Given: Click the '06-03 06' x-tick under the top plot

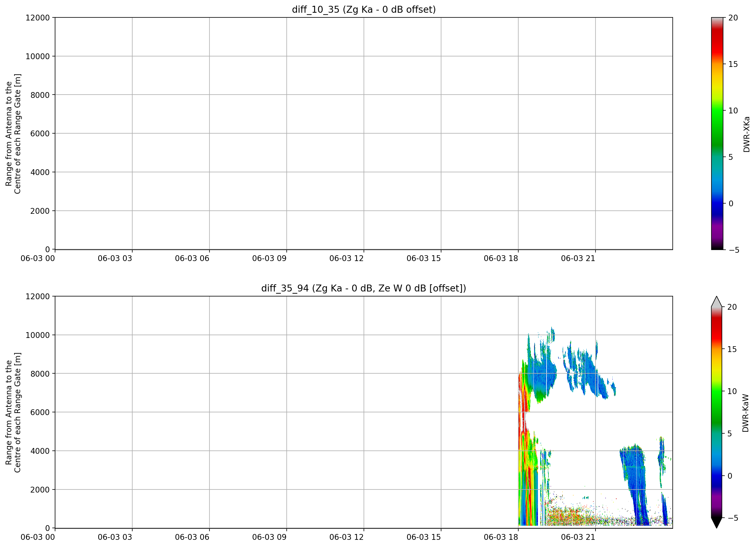Looking at the screenshot, I should tap(192, 259).
